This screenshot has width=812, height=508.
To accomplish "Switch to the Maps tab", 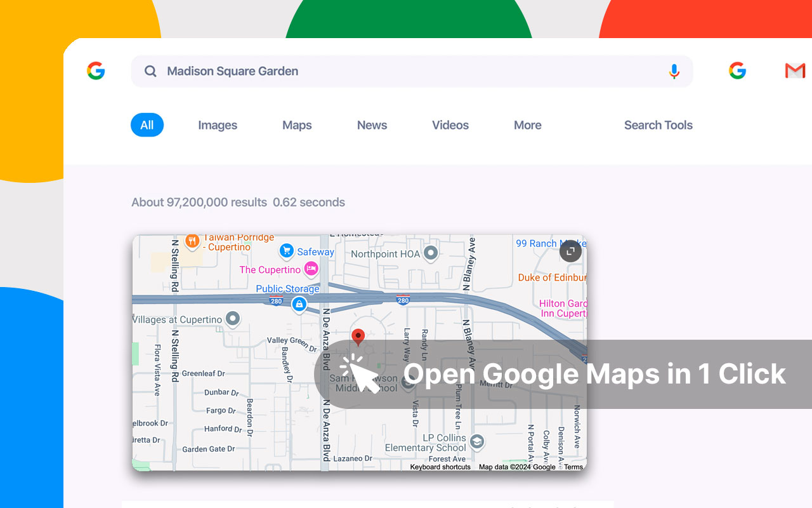I will pyautogui.click(x=296, y=125).
